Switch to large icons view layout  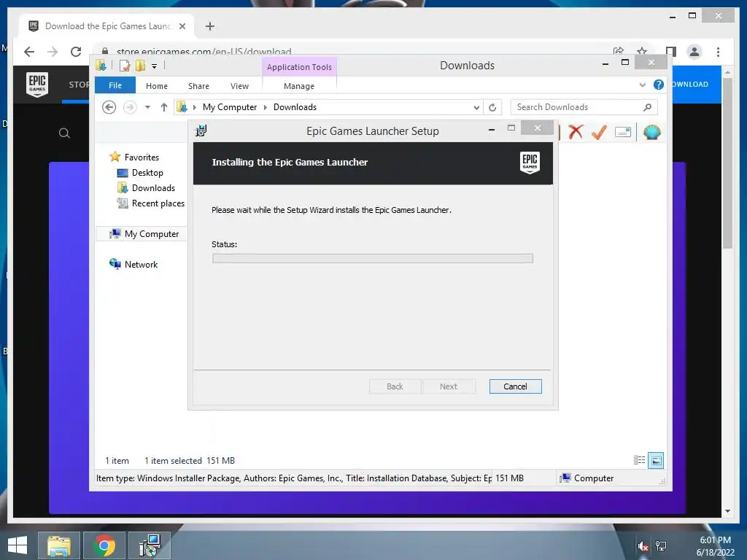656,460
